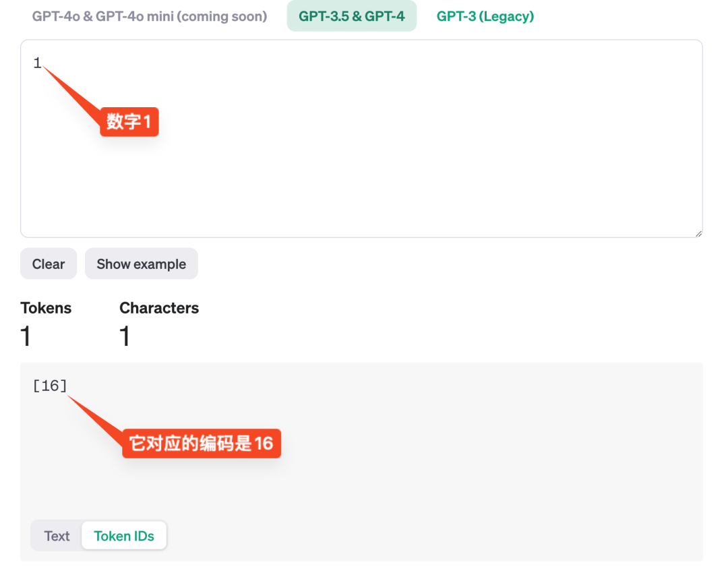Click the Clear button to empty the input

point(48,263)
